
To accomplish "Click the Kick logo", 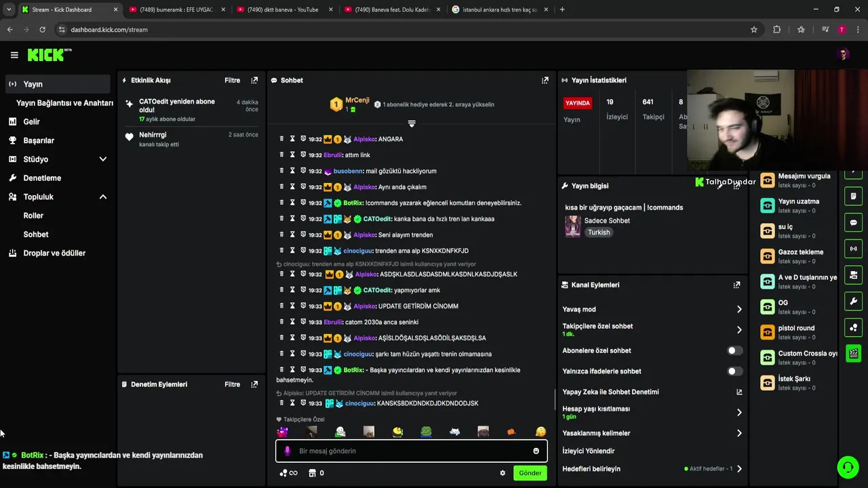I will pos(50,55).
